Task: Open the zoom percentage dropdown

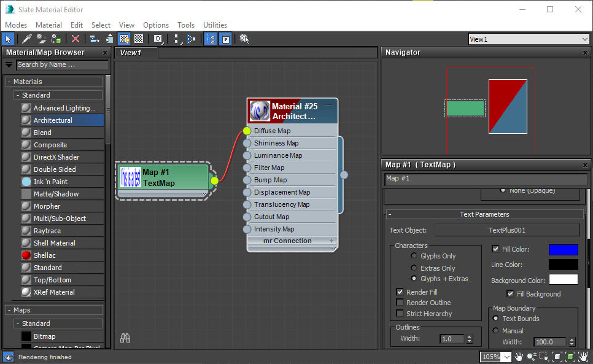Action: tap(508, 356)
